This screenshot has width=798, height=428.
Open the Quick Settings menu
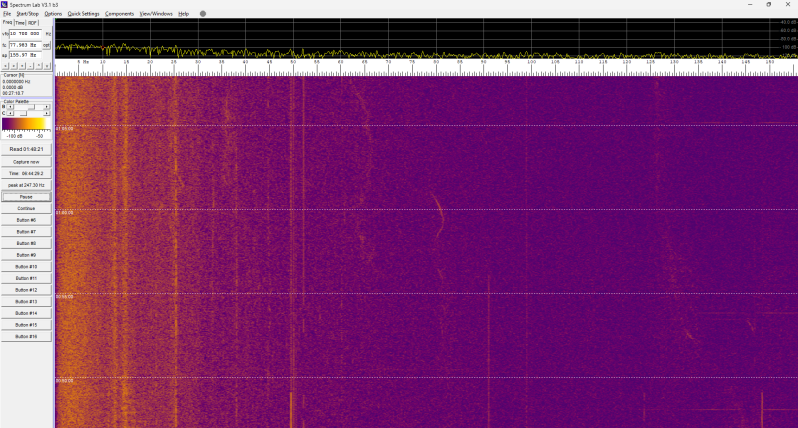[x=83, y=14]
